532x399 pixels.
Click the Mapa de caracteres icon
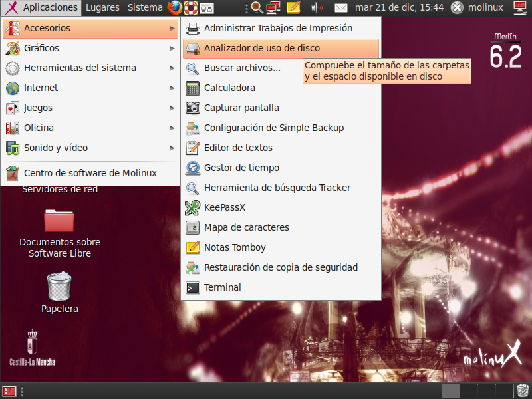193,228
